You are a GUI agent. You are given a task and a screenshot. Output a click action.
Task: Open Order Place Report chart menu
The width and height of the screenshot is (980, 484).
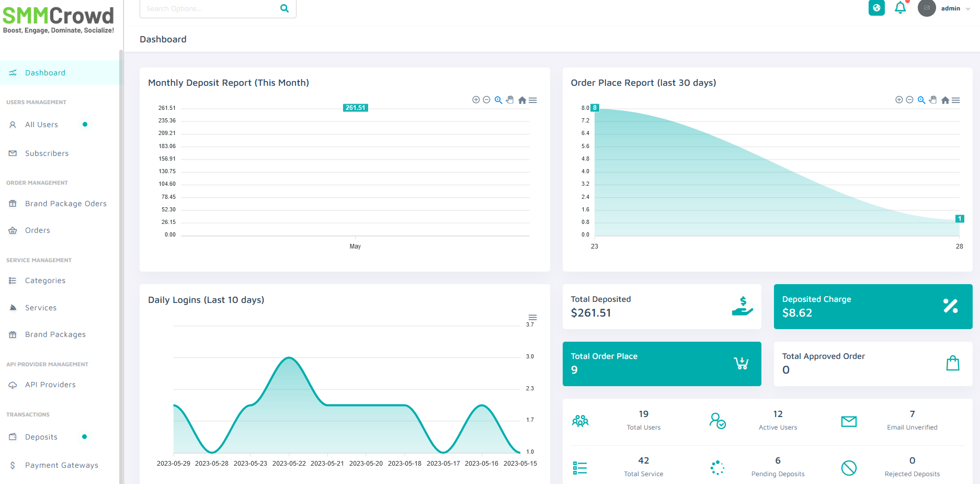point(955,100)
